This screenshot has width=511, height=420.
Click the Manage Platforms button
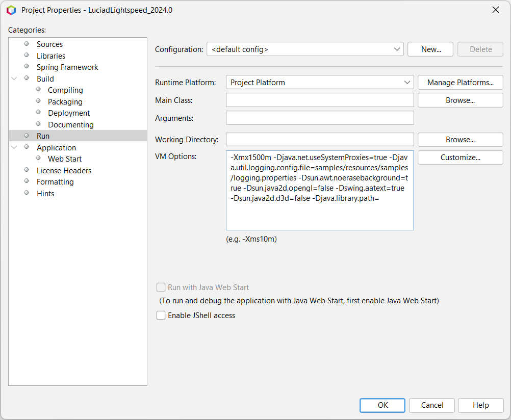pos(460,83)
